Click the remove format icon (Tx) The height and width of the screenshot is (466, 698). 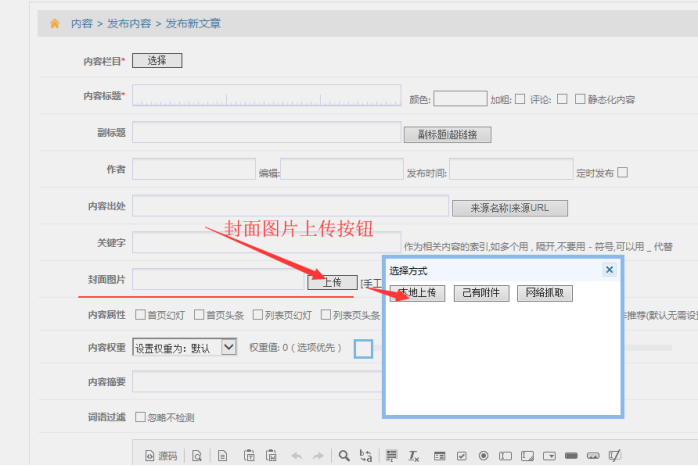click(414, 456)
